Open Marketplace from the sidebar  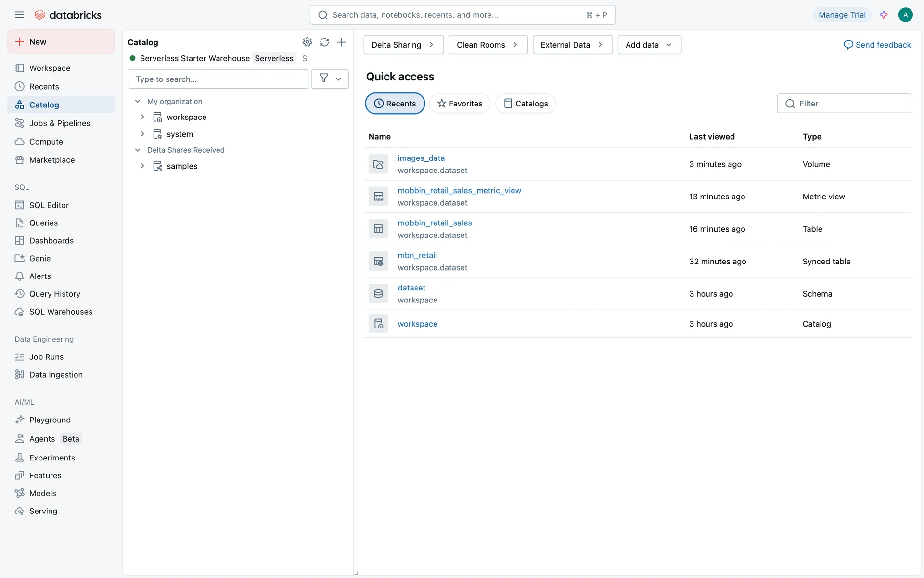click(51, 160)
